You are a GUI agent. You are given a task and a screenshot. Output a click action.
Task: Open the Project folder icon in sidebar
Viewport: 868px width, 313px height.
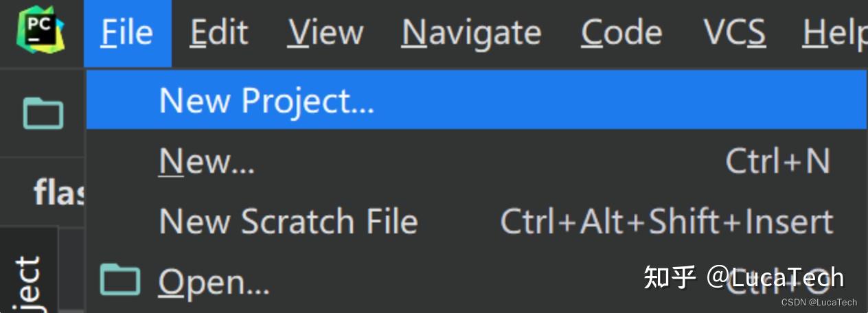point(43,113)
